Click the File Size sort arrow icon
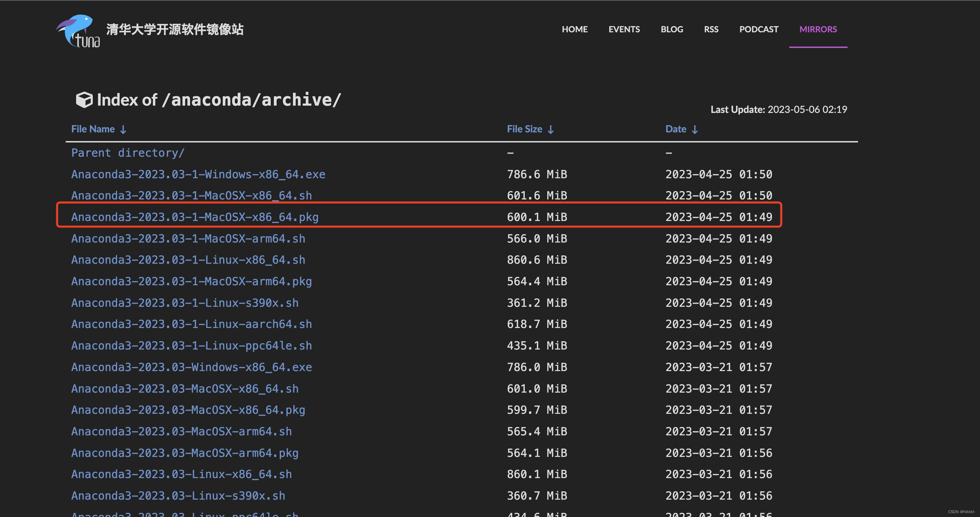This screenshot has width=980, height=517. tap(550, 130)
